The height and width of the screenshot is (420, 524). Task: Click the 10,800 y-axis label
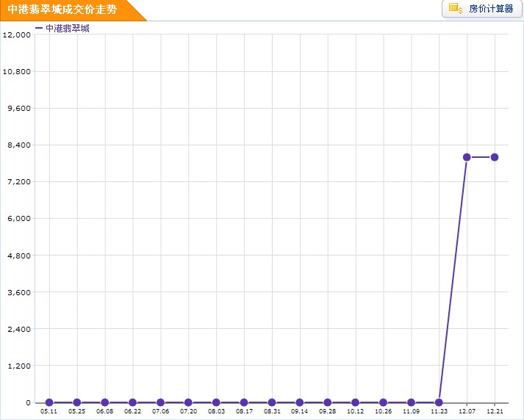[x=17, y=71]
